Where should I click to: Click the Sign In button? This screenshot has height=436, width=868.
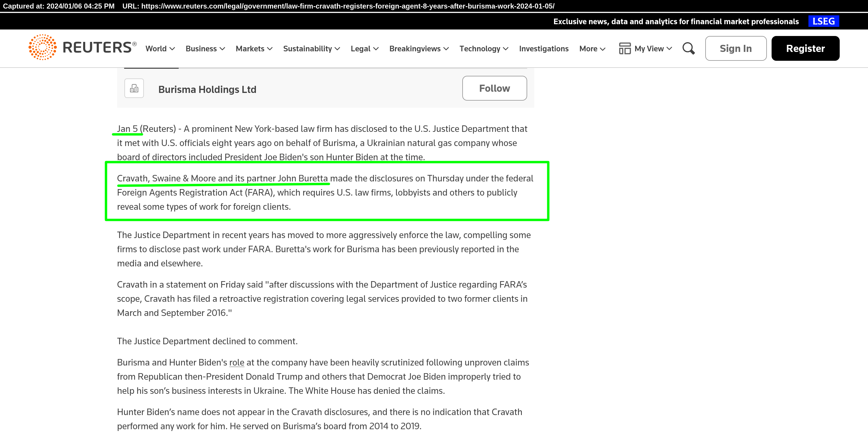point(736,48)
